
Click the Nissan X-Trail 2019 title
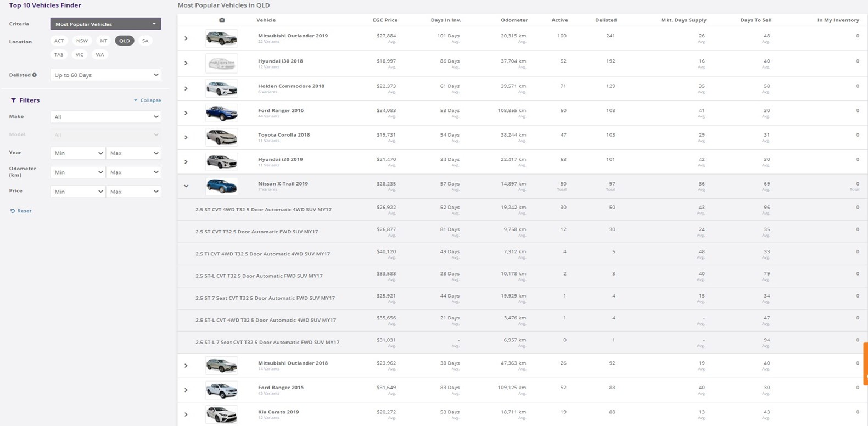[x=283, y=184]
